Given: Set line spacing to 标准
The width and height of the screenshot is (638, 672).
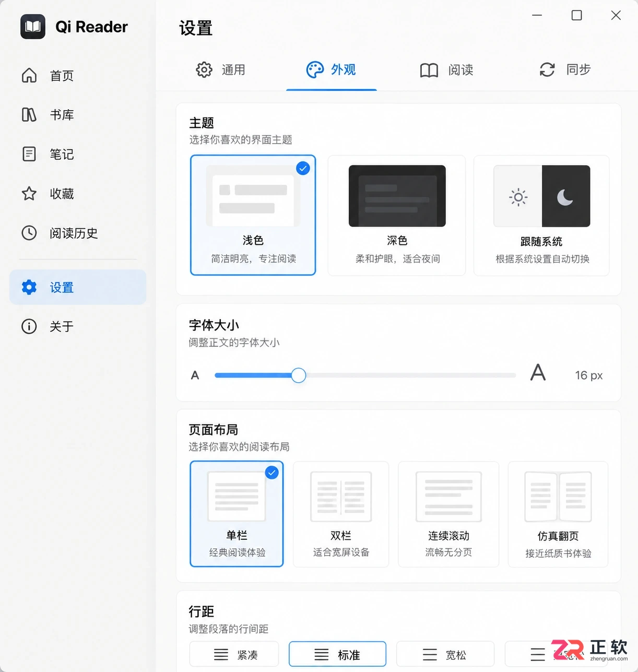Looking at the screenshot, I should click(337, 654).
